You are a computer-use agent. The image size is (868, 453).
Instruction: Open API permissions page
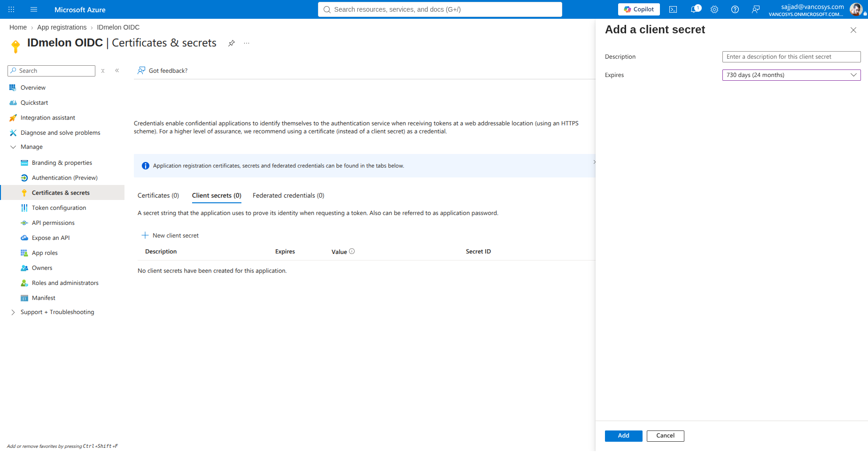pyautogui.click(x=53, y=223)
